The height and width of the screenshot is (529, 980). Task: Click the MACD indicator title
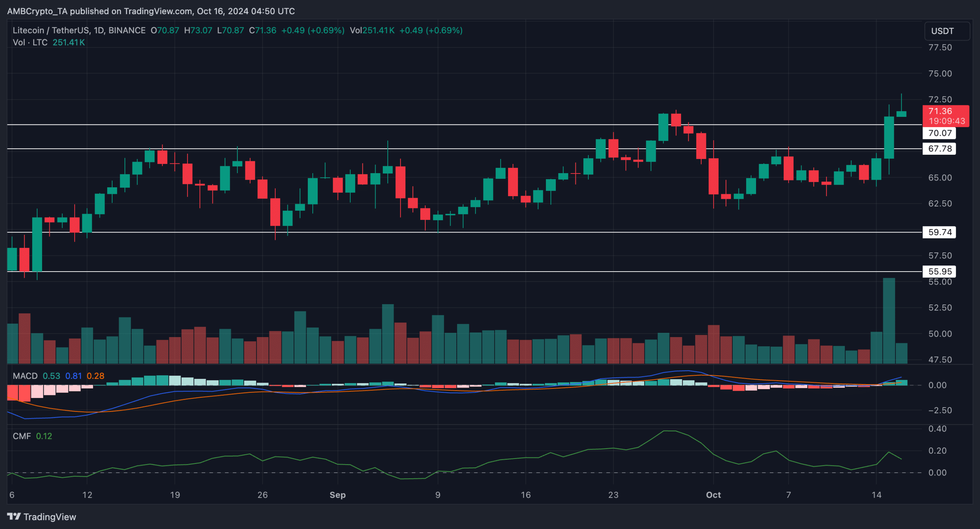click(25, 376)
